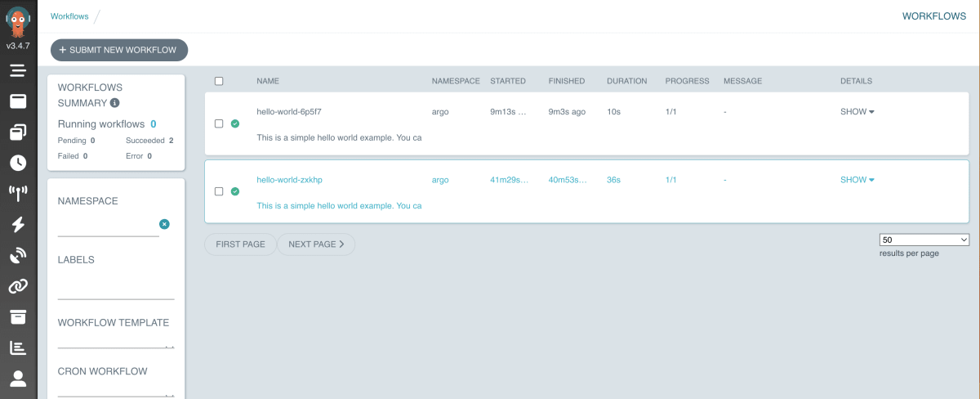Open Reports chart icon in sidebar

pos(18,348)
